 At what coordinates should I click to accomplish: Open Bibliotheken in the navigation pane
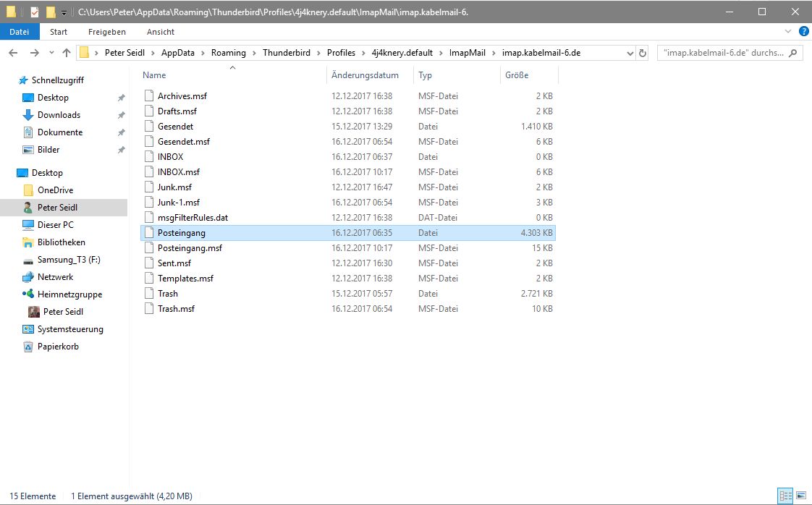point(61,242)
